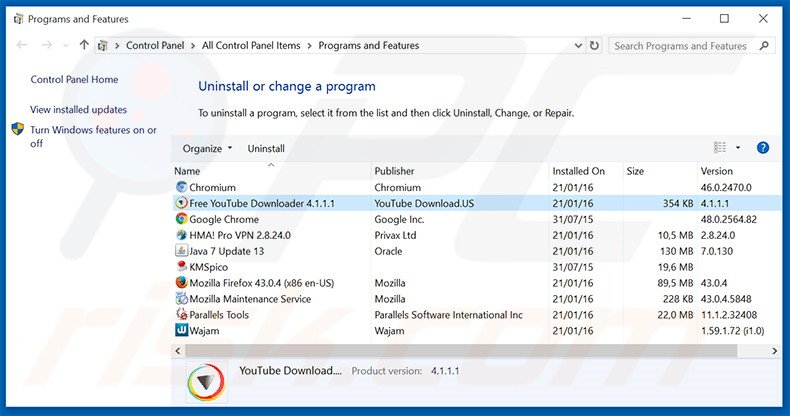Click the Windows features shield icon

coord(18,129)
